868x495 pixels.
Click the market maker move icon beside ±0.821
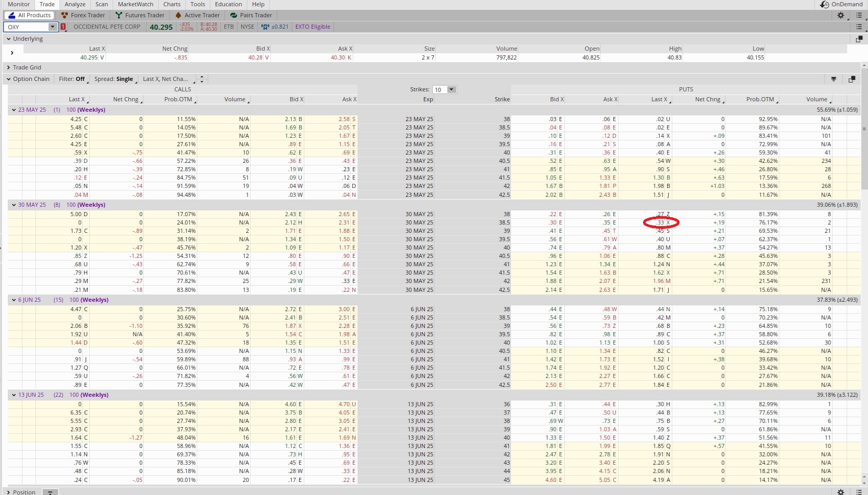pos(265,27)
